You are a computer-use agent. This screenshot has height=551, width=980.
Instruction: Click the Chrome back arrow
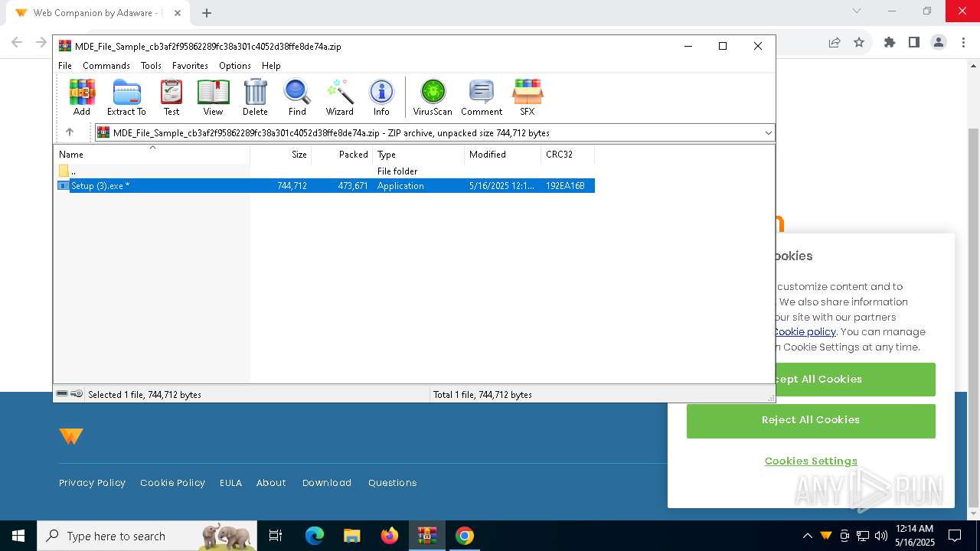17,43
